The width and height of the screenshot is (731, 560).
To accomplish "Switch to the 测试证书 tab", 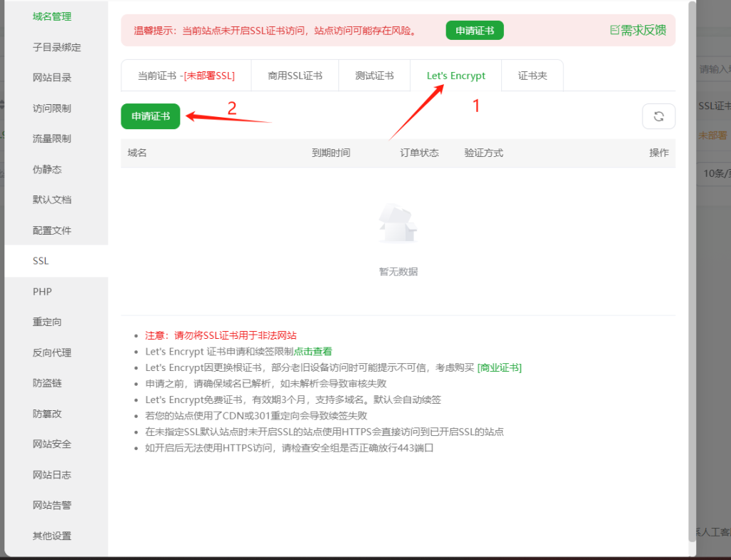I will pos(374,74).
